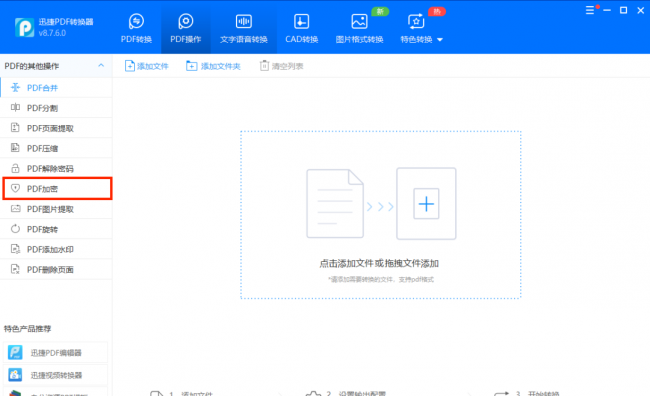
Task: Maximize the 迅捷PDF转换器 window
Action: (623, 10)
